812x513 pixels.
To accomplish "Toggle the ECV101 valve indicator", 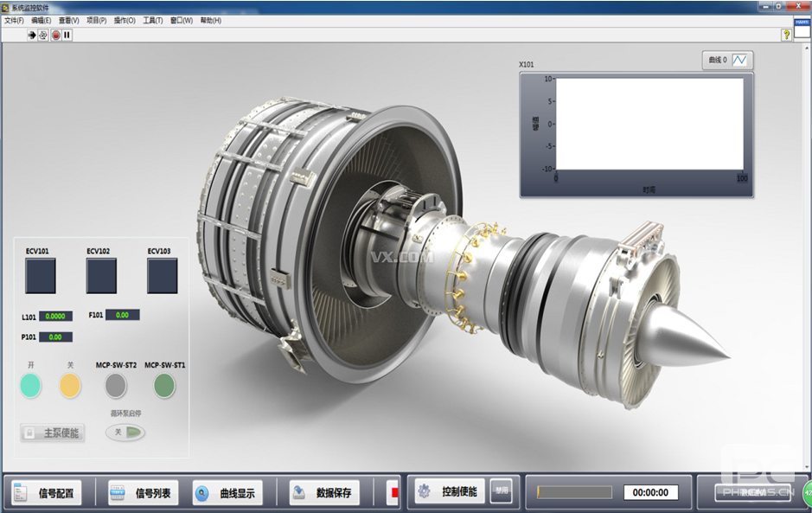I will point(41,276).
